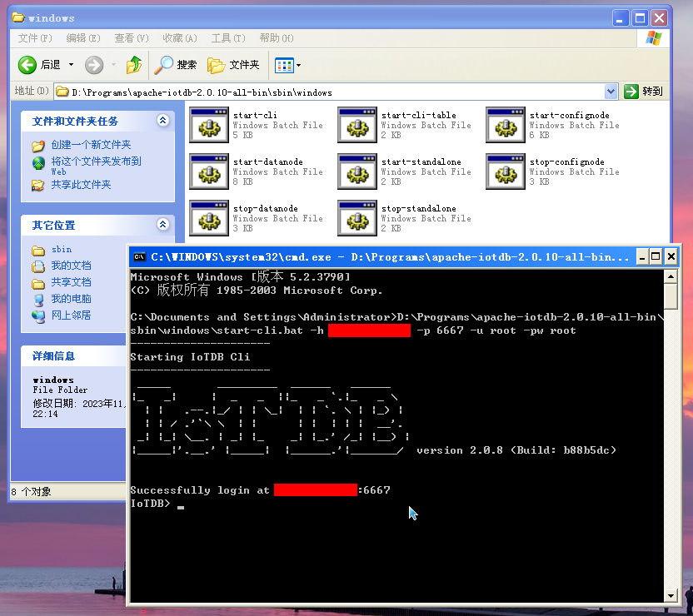Select the stop-datanode batch file icon
The image size is (693, 616).
point(209,218)
